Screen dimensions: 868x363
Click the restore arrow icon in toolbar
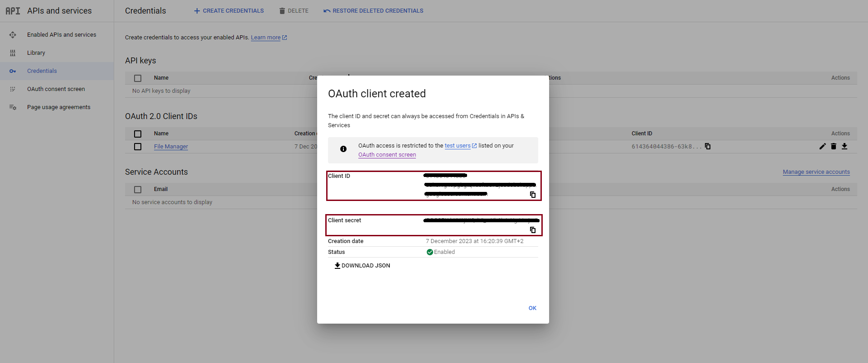tap(327, 11)
